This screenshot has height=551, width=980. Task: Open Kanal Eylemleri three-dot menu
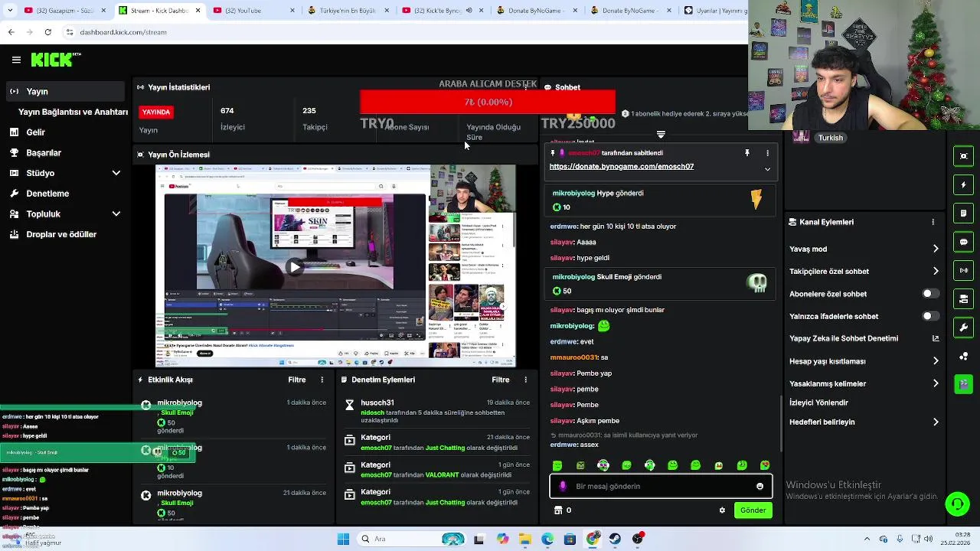pyautogui.click(x=933, y=222)
